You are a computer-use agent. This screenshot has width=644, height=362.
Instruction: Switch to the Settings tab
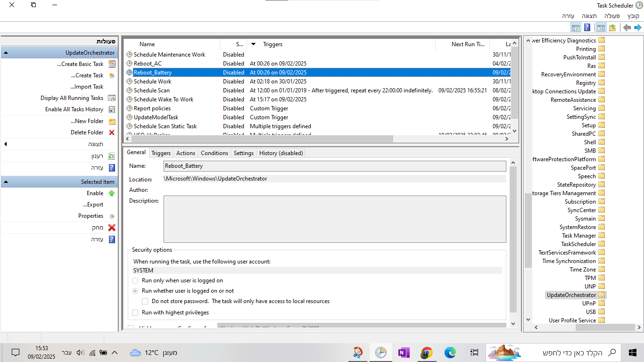[244, 153]
